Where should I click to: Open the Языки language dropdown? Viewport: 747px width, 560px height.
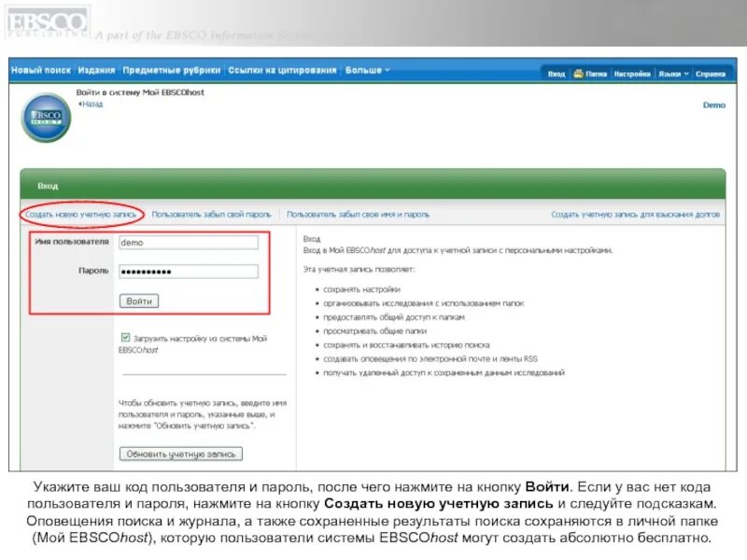[673, 74]
